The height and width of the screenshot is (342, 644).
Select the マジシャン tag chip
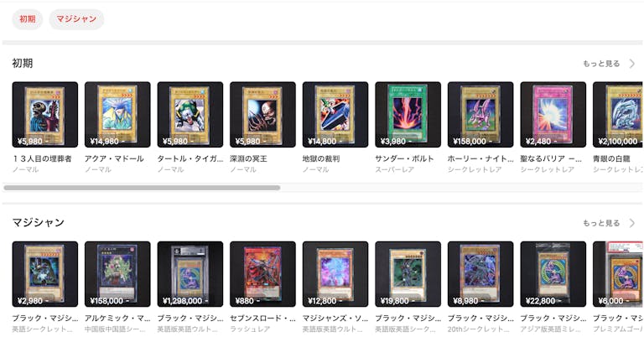coord(76,19)
